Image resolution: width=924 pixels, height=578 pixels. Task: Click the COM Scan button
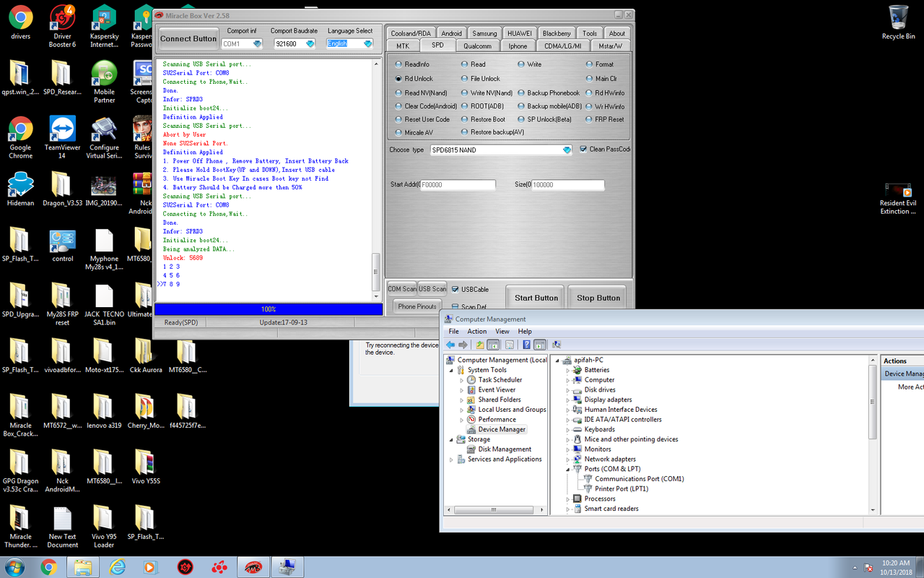pos(402,289)
